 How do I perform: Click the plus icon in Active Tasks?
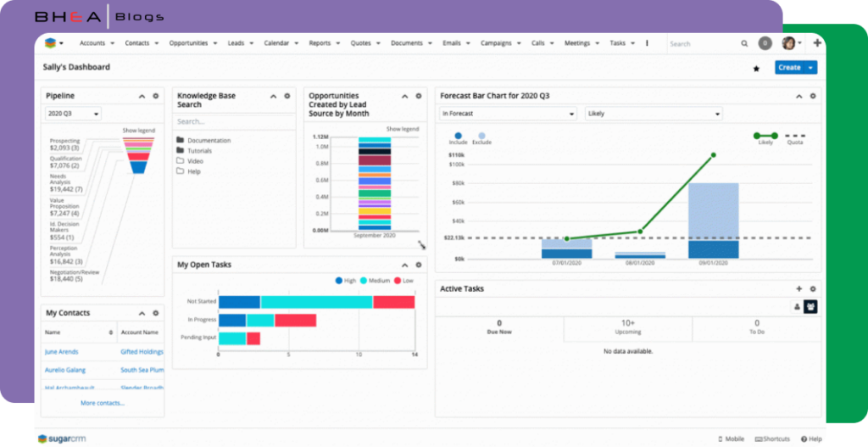pyautogui.click(x=798, y=288)
